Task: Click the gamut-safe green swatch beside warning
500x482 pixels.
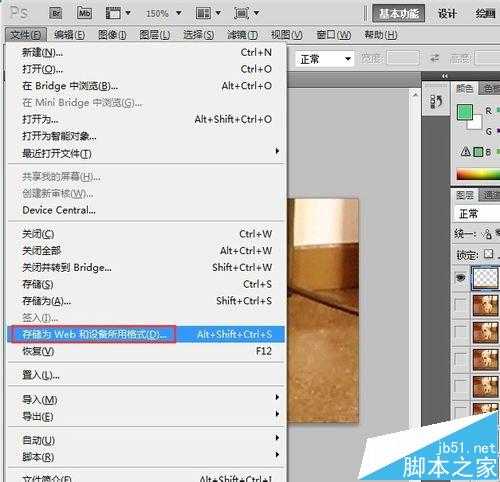Action: [x=478, y=152]
